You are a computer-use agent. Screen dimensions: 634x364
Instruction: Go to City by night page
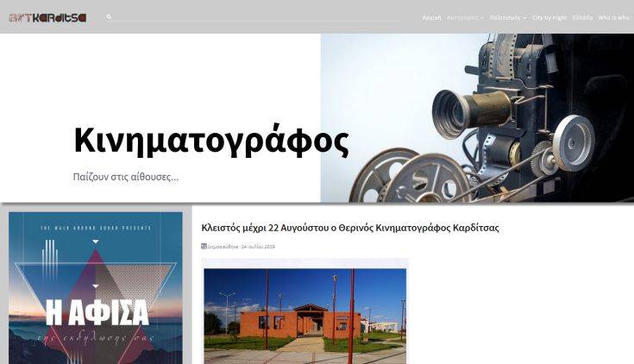coord(549,18)
